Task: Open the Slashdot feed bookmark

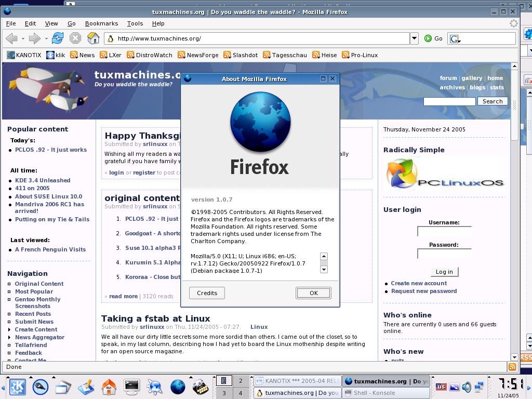Action: pos(241,55)
